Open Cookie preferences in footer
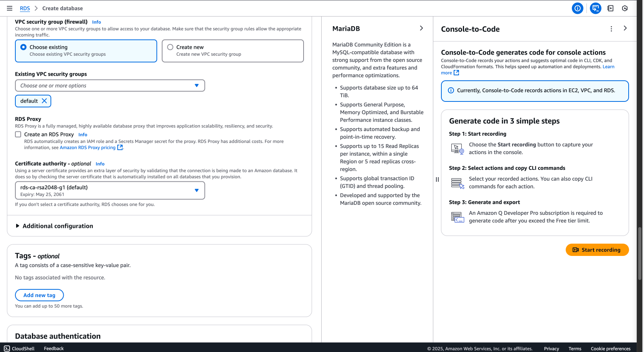This screenshot has height=352, width=644. (x=611, y=349)
